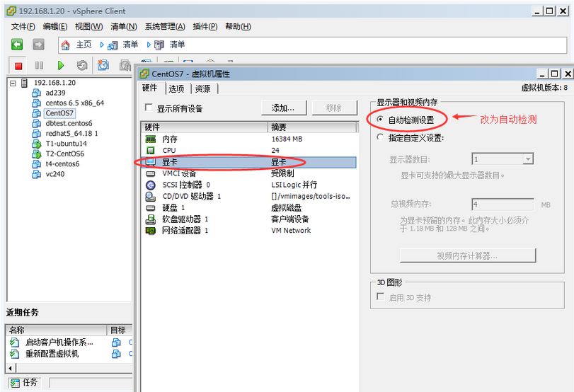The height and width of the screenshot is (392, 574).
Task: Open the 文件(F) menu
Action: (23, 27)
